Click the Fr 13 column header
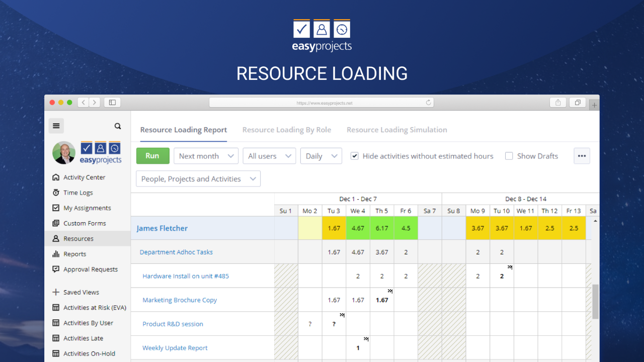This screenshot has width=644, height=362. [x=574, y=211]
